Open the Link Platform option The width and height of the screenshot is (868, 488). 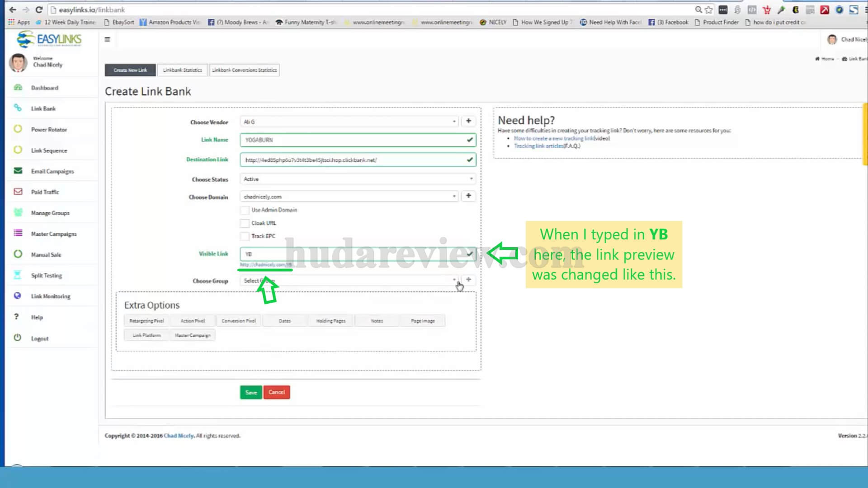coord(146,335)
